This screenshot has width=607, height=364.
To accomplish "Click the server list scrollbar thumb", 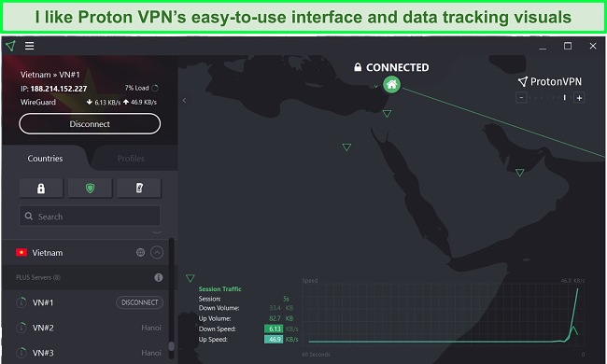I will click(171, 345).
